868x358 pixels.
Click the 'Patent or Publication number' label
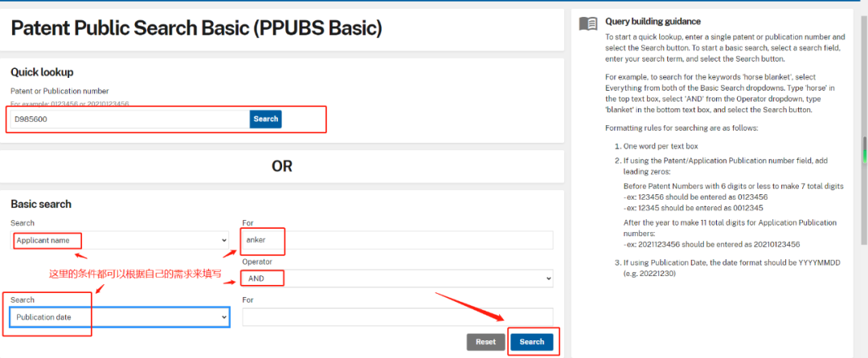pyautogui.click(x=59, y=91)
